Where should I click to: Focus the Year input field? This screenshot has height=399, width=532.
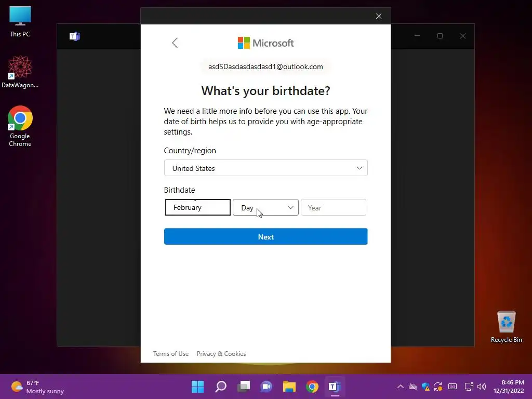tap(334, 207)
